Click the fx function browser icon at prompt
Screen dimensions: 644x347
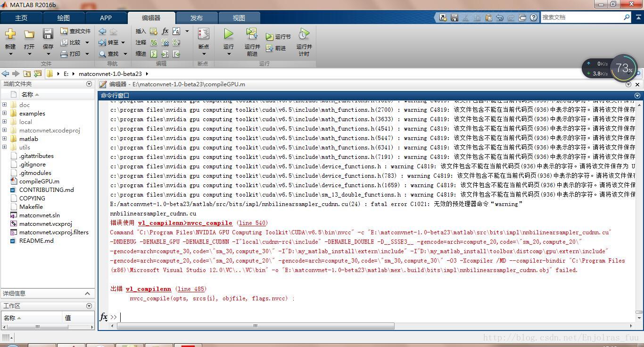click(x=103, y=317)
